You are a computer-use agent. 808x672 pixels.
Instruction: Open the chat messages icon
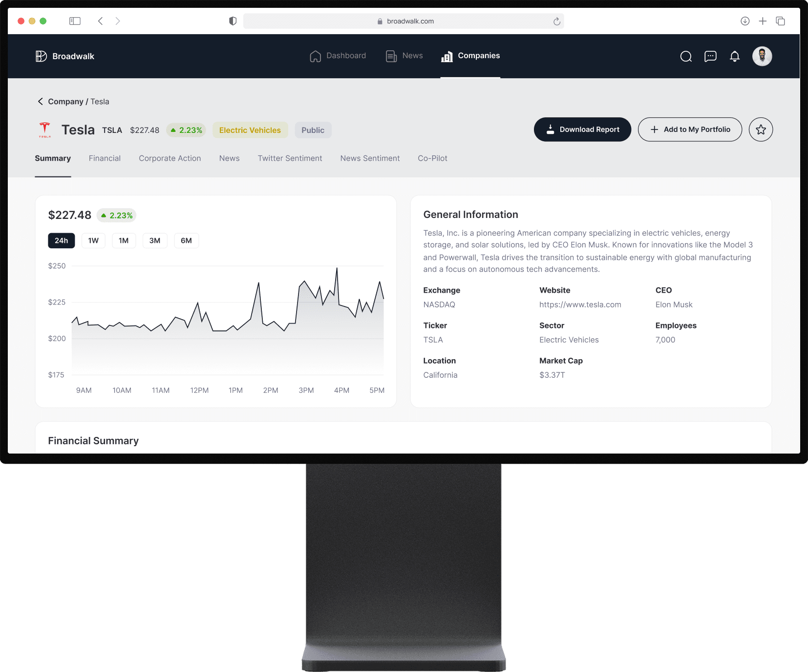pos(710,56)
